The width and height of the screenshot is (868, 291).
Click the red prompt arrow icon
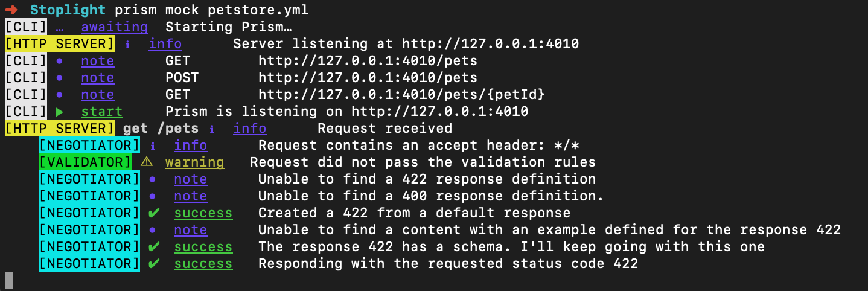[x=11, y=10]
